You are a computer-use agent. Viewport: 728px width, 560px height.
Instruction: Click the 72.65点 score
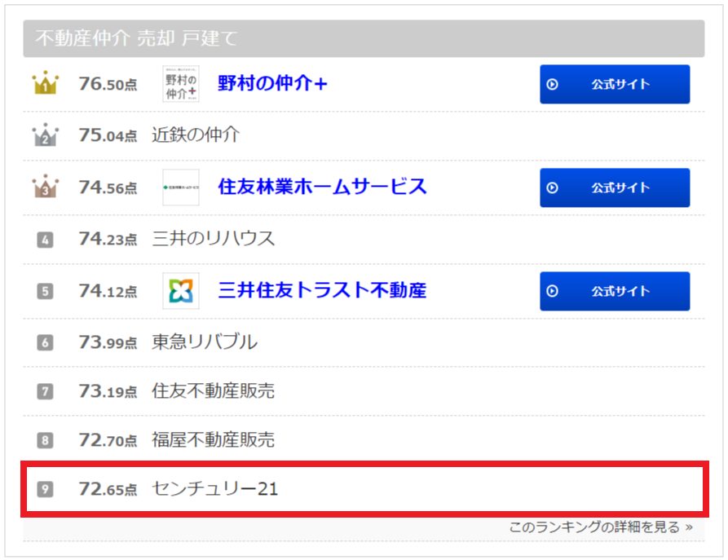pos(108,489)
